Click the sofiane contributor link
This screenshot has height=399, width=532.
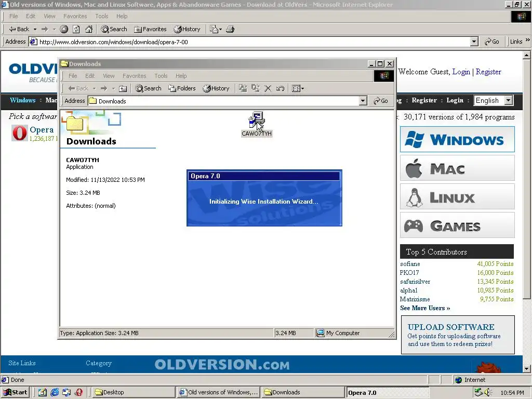point(410,263)
